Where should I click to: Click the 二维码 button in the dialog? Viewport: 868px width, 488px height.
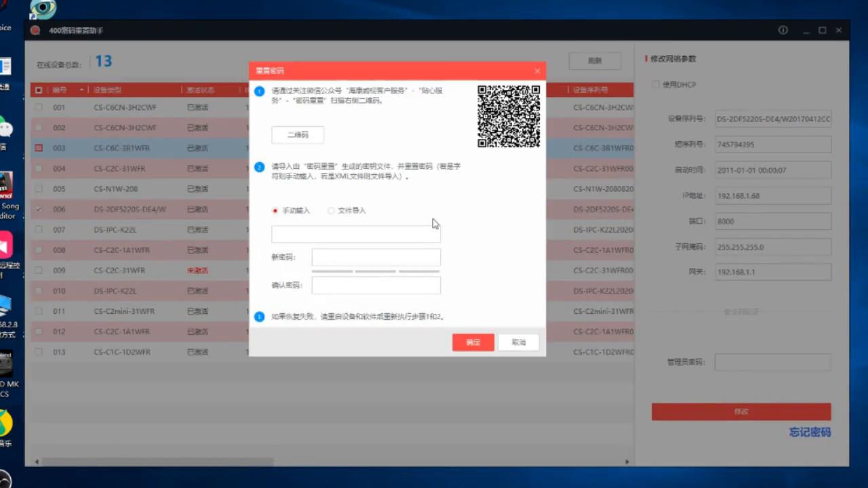click(297, 134)
